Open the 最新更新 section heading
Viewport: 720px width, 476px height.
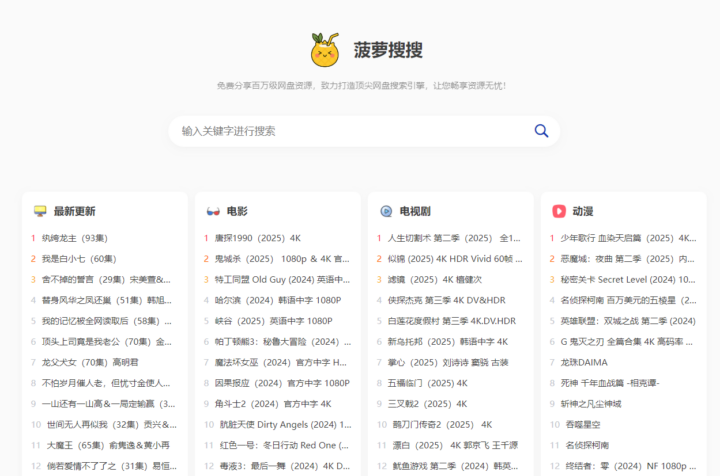point(74,211)
